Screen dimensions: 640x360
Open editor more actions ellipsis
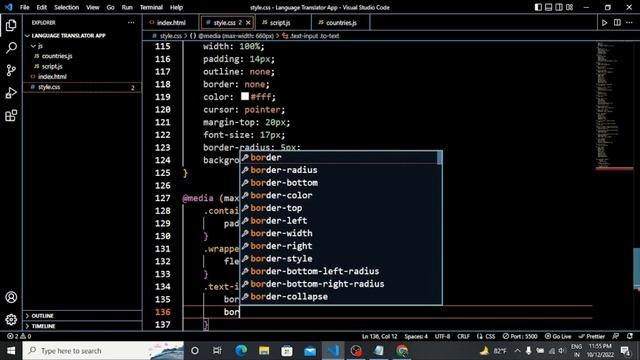(x=629, y=23)
